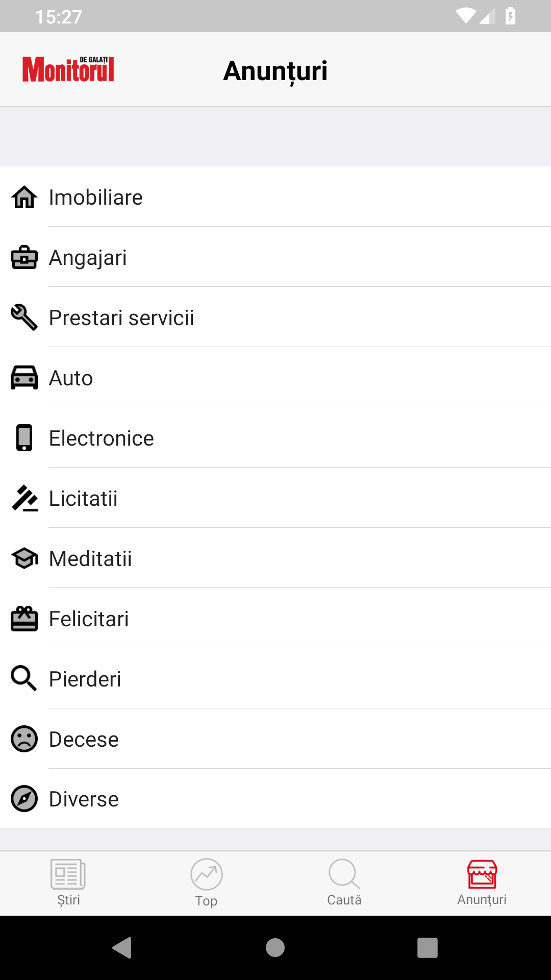551x980 pixels.
Task: Tap the graduation cap Meditatii icon
Action: [x=24, y=558]
